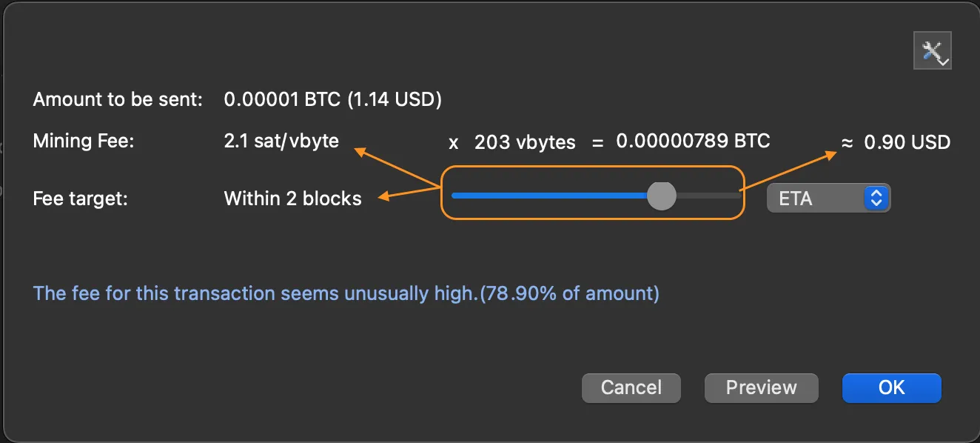Select the 0.00001 BTC (1.14 USD) amount text

(332, 99)
